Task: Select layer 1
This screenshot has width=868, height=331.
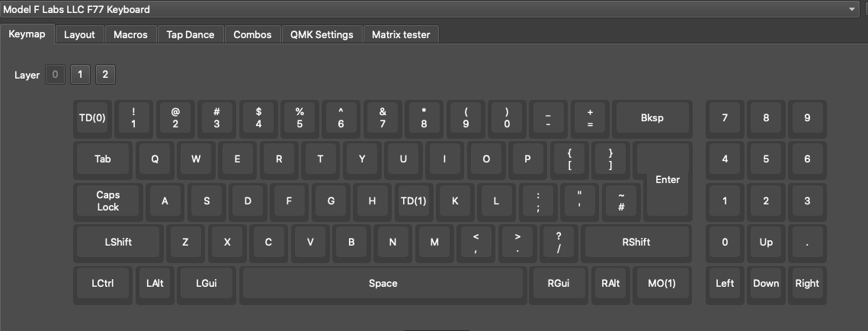Action: tap(80, 75)
